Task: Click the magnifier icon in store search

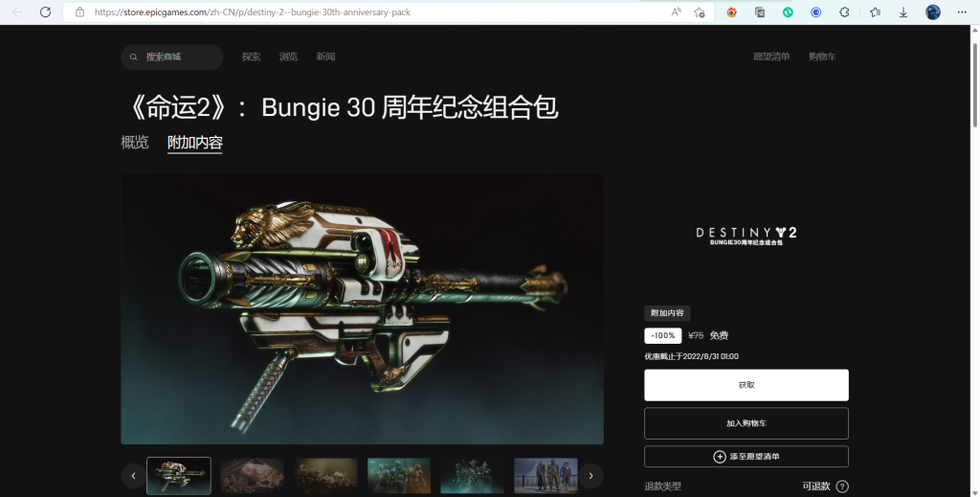Action: pyautogui.click(x=134, y=56)
